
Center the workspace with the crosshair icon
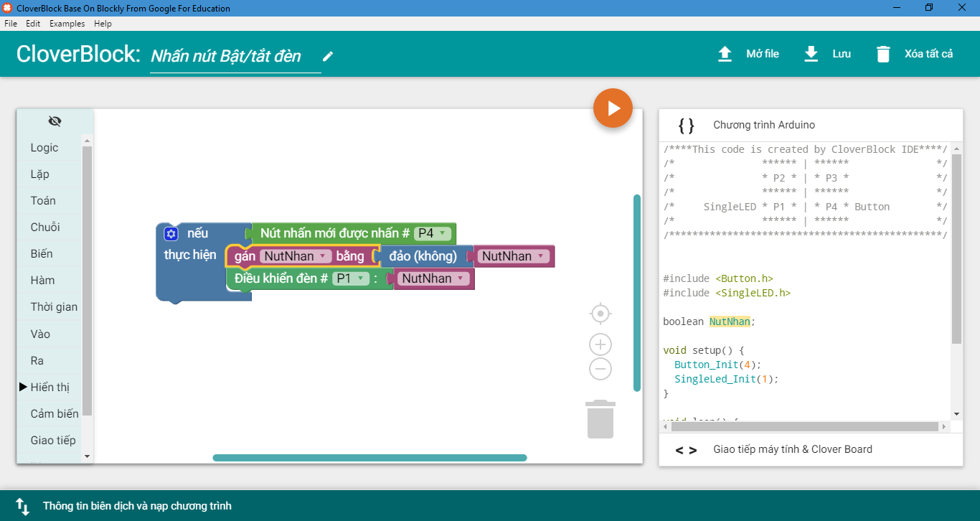pyautogui.click(x=600, y=314)
